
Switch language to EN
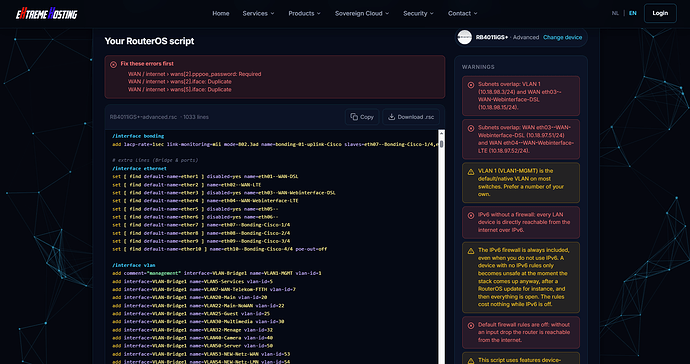(632, 13)
